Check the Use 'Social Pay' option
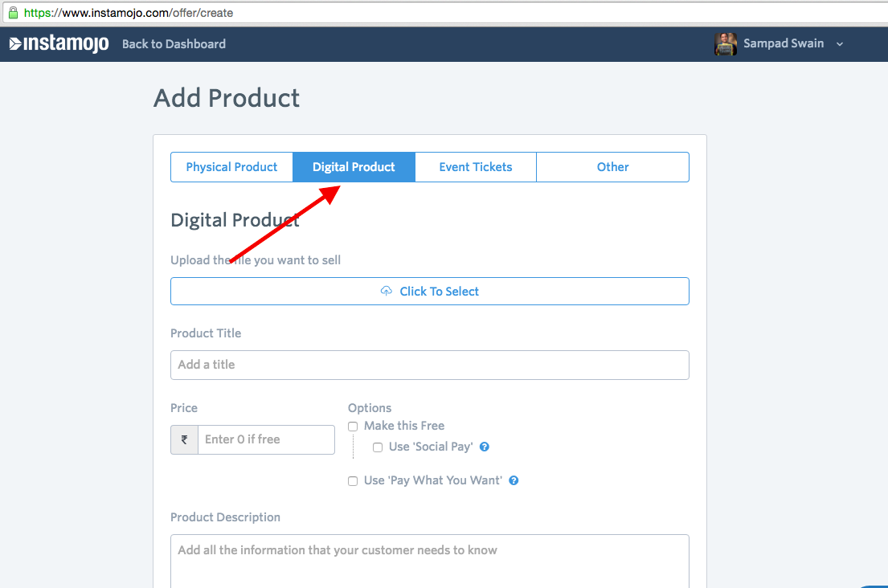The image size is (888, 588). click(378, 447)
